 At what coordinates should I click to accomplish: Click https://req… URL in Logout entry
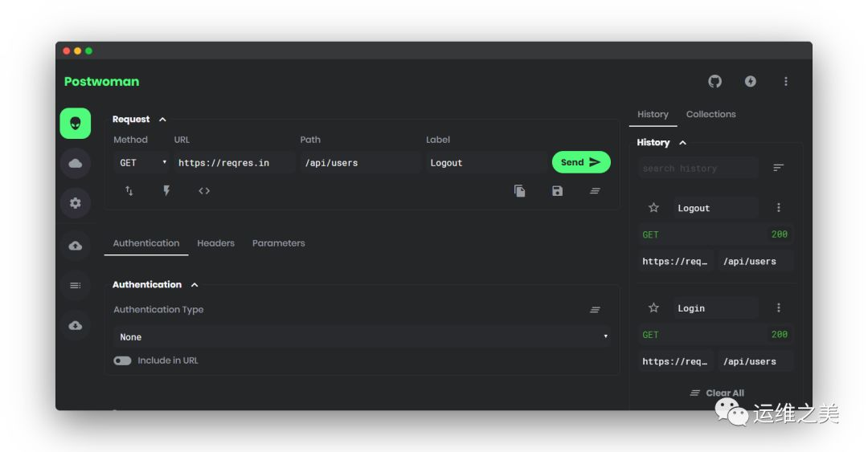point(675,262)
